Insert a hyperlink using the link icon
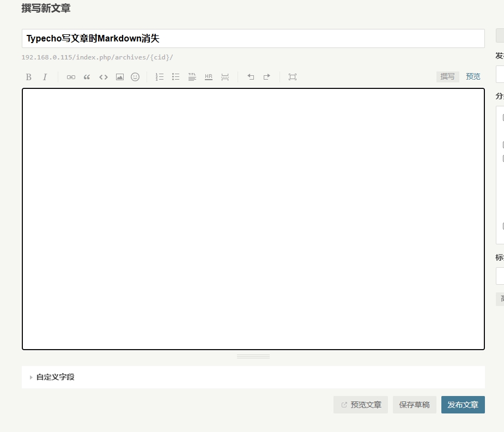 pyautogui.click(x=71, y=77)
